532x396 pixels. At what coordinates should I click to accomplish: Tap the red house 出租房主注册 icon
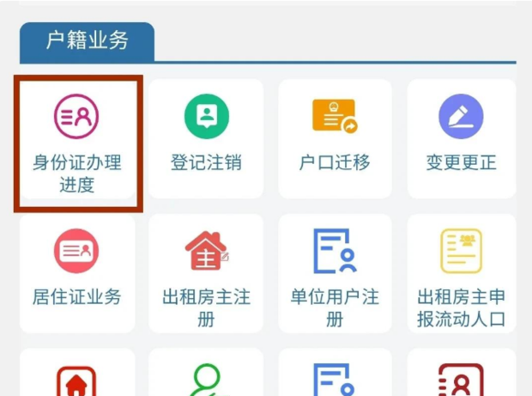tap(207, 251)
